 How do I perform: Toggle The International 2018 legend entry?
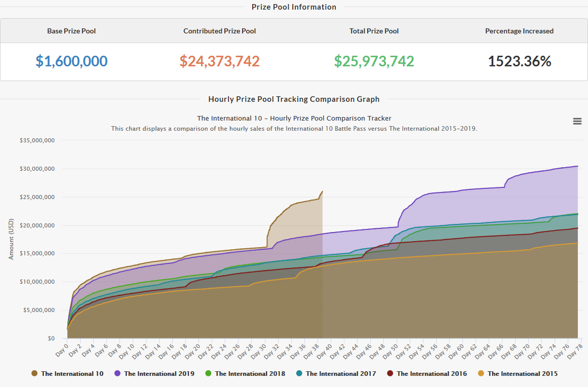(x=250, y=374)
